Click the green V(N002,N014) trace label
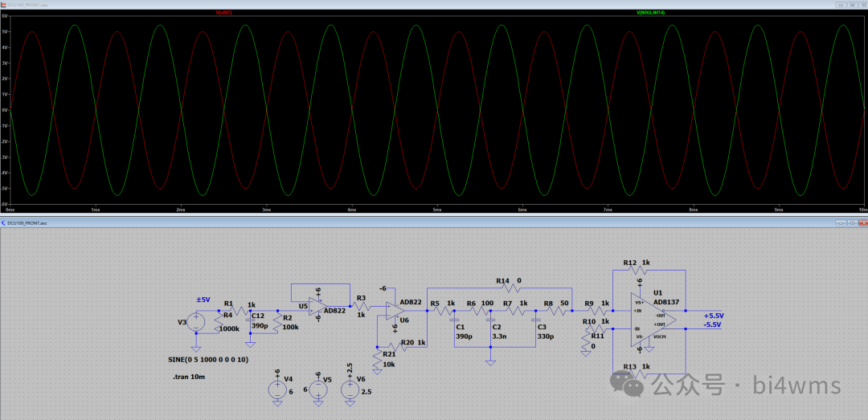 coord(650,13)
